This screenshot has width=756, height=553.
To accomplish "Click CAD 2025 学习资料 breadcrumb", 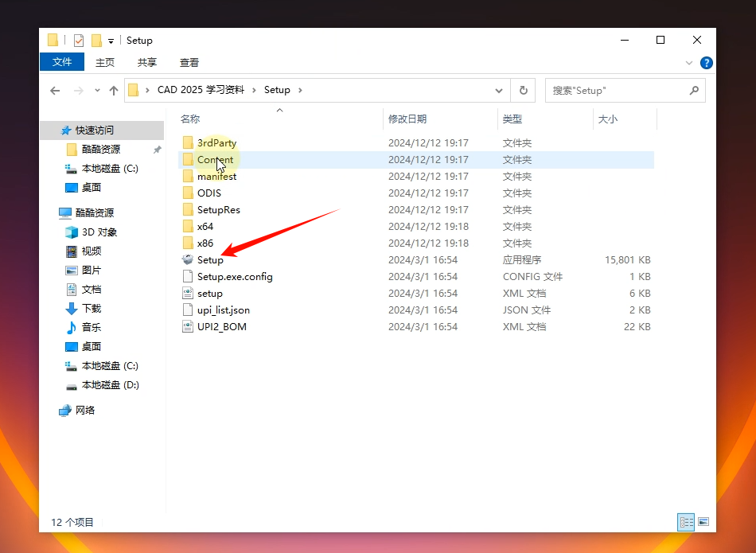I will pyautogui.click(x=201, y=91).
